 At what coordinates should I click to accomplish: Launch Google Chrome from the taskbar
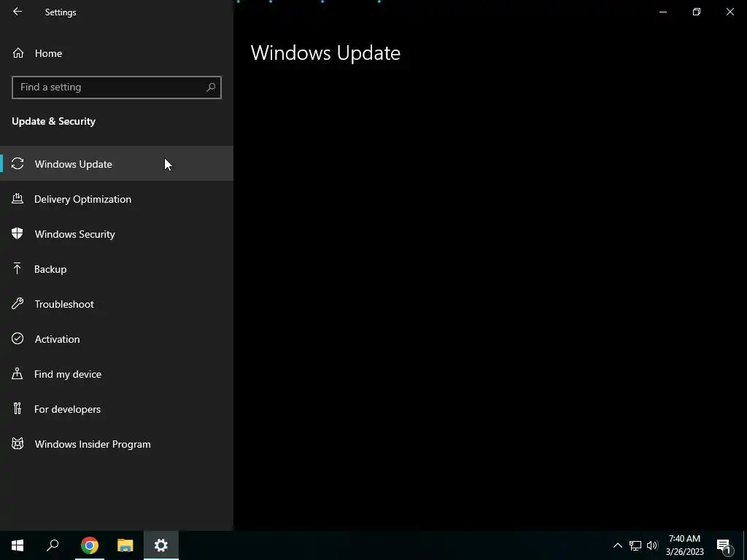90,545
